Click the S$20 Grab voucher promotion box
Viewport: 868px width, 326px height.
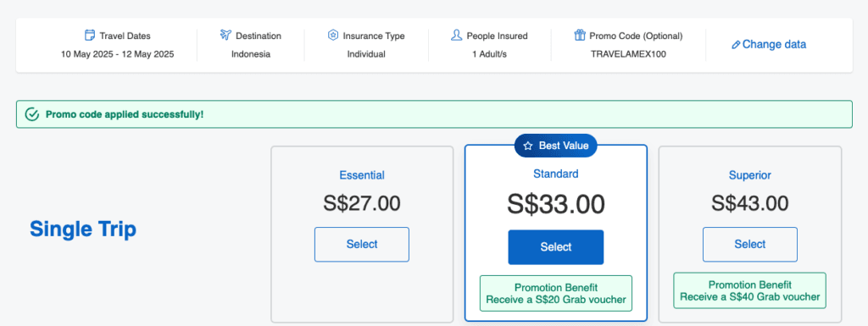tap(556, 293)
